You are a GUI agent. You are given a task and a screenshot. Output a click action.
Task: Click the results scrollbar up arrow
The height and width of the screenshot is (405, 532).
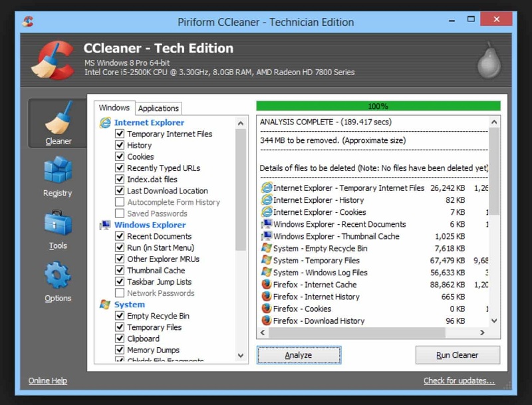tap(494, 122)
